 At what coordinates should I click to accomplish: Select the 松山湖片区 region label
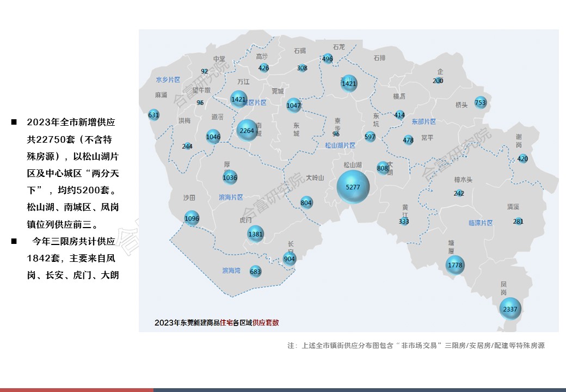tap(340, 145)
